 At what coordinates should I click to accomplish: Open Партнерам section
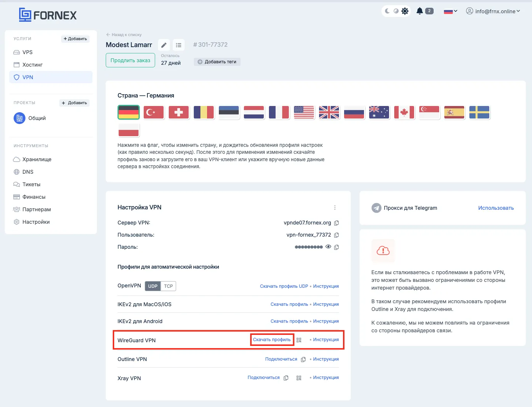(51, 209)
